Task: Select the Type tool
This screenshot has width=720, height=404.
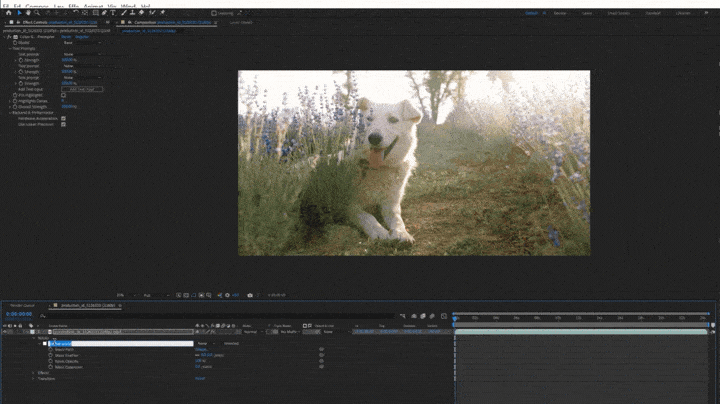Action: pyautogui.click(x=114, y=13)
